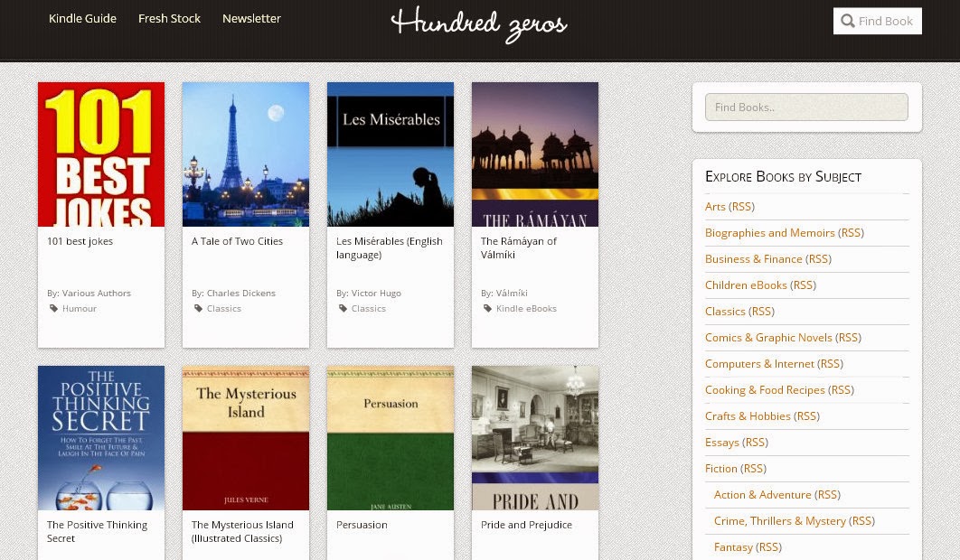This screenshot has width=960, height=560.
Task: Select the Humour tag link
Action: (79, 309)
